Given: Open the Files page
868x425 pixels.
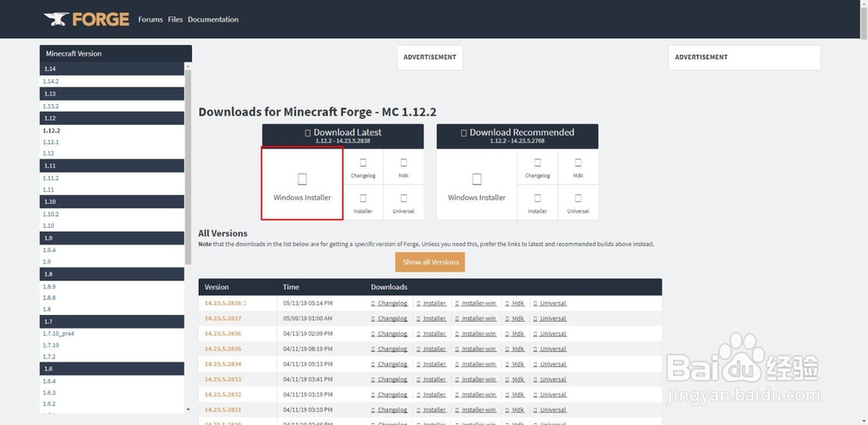Looking at the screenshot, I should tap(175, 19).
